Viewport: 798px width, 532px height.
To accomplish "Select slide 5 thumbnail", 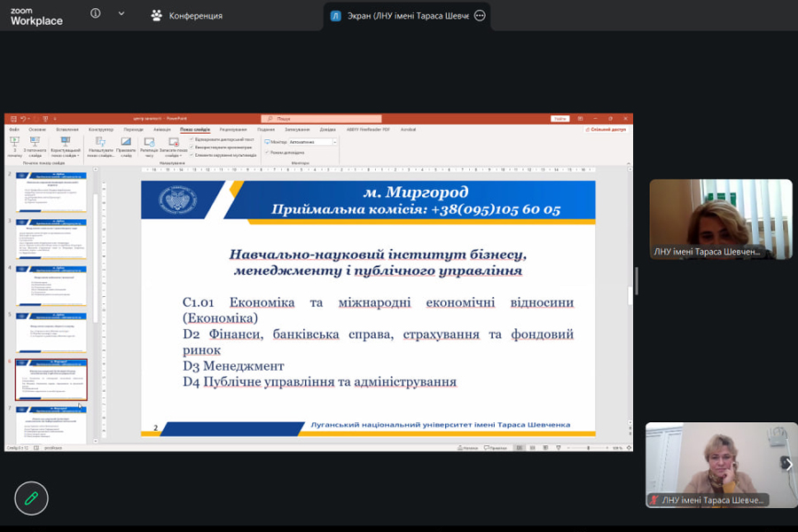I will coord(51,332).
